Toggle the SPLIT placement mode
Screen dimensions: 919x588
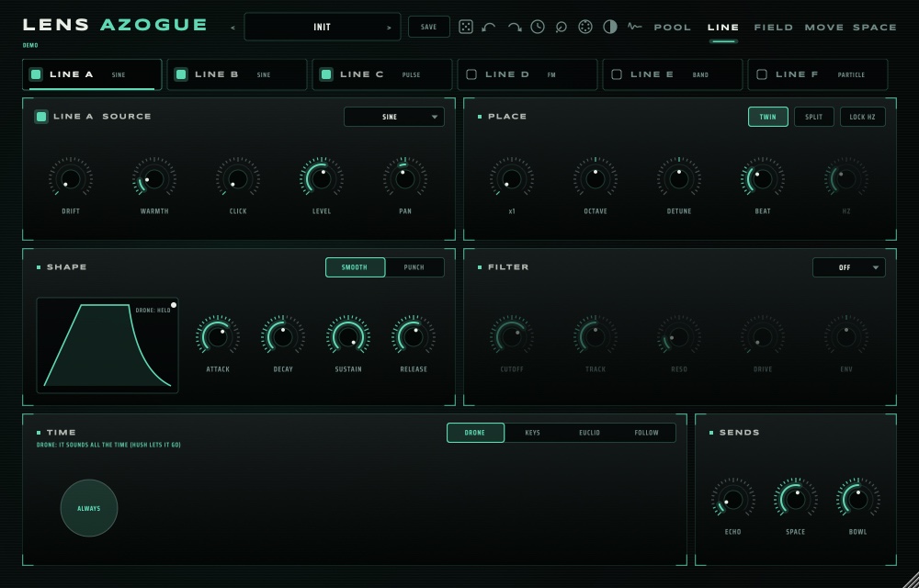pos(813,117)
